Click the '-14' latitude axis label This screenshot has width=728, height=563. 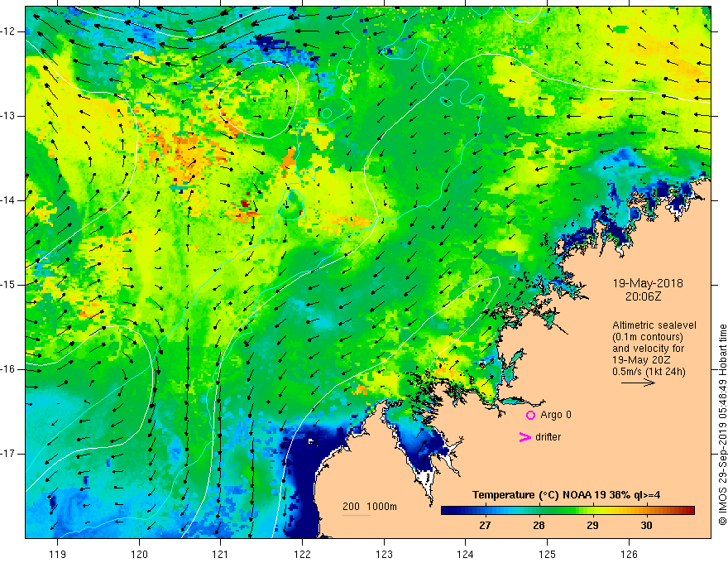pos(9,200)
